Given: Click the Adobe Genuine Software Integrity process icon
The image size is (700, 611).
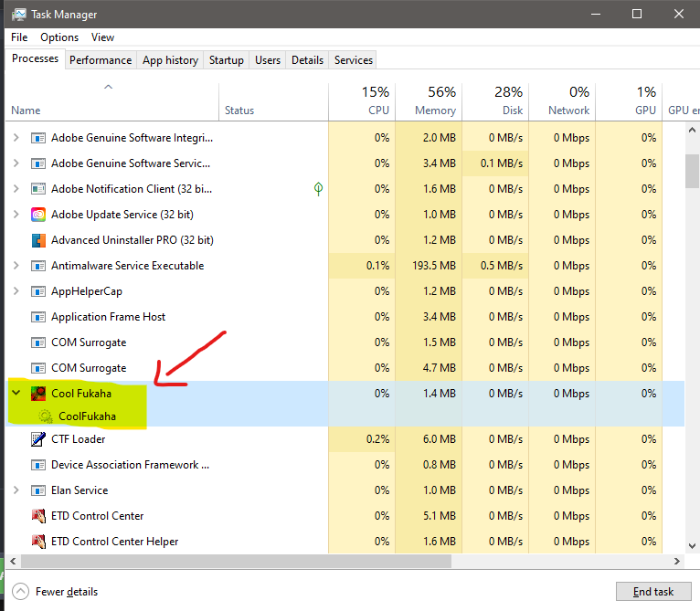Looking at the screenshot, I should (38, 138).
